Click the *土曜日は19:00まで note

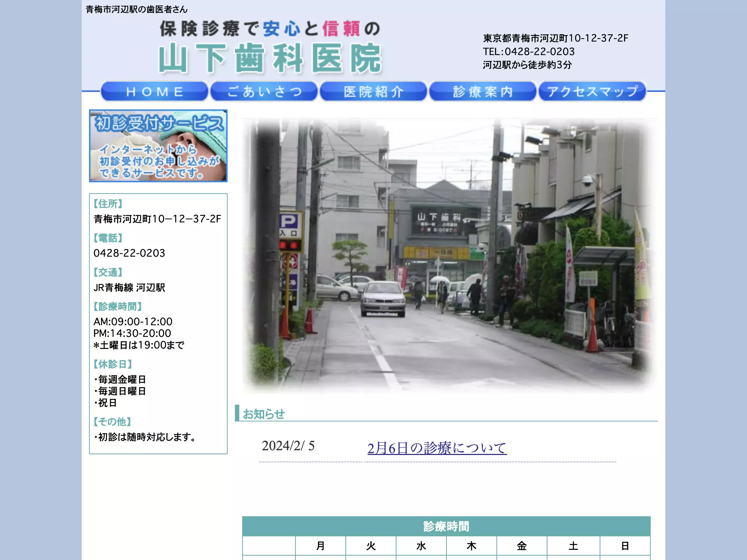[139, 345]
